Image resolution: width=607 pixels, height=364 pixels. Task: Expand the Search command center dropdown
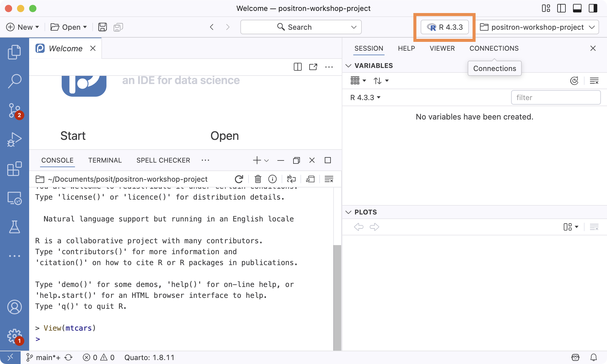(x=354, y=27)
